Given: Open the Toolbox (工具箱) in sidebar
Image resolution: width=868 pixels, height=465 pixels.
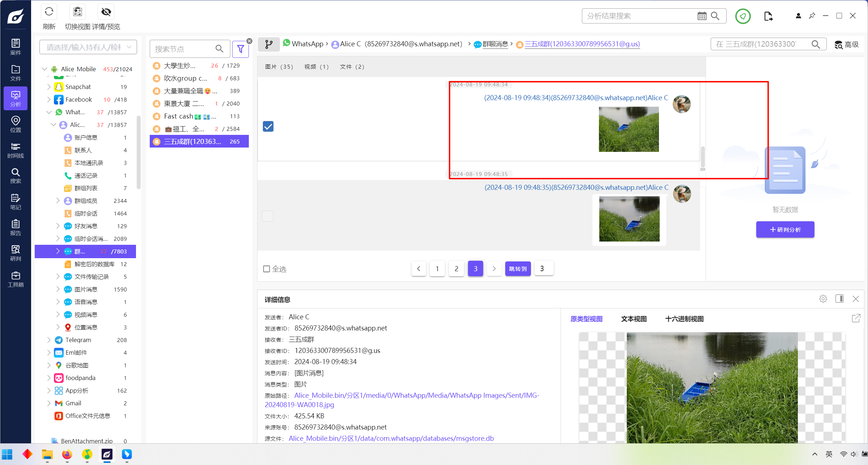Looking at the screenshot, I should pos(16,279).
